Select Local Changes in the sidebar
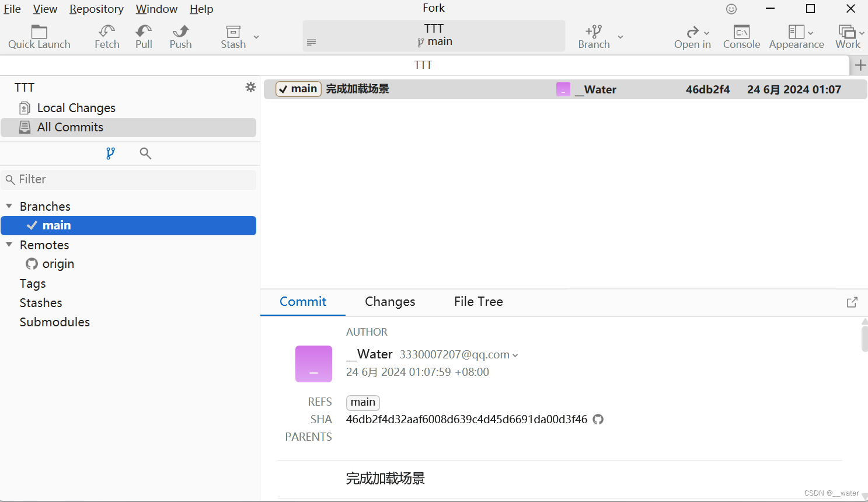The image size is (868, 502). coord(76,107)
